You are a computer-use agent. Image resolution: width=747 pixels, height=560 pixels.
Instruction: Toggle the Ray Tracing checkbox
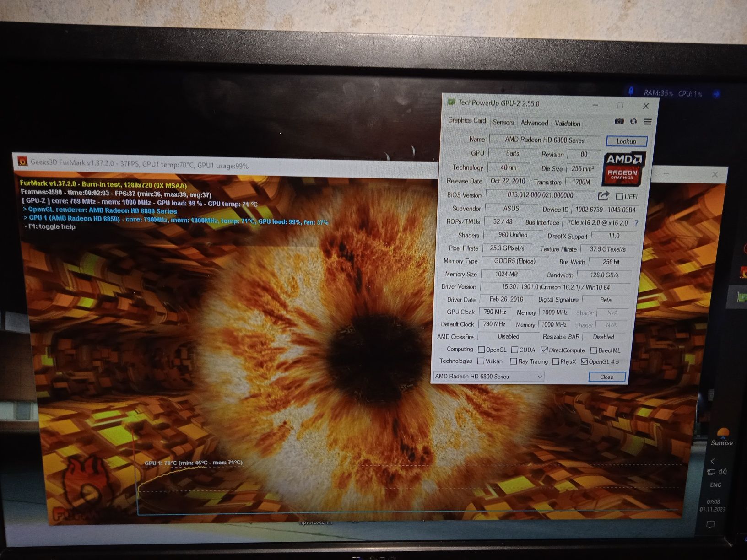pos(514,361)
